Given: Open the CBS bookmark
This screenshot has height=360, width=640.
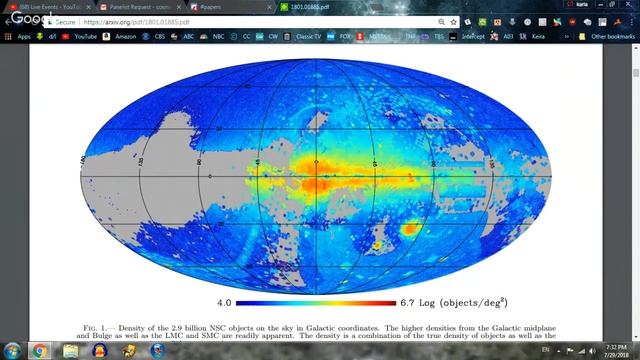Looking at the screenshot, I should [x=153, y=36].
